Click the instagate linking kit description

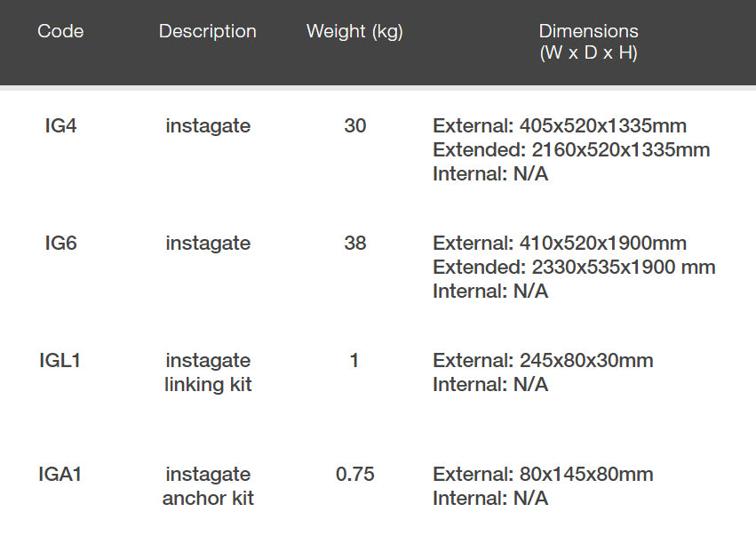coord(208,372)
